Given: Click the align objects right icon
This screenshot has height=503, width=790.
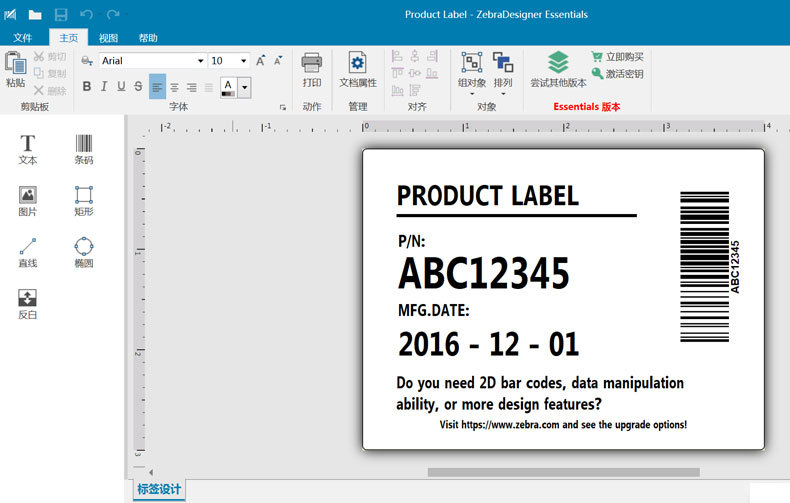Looking at the screenshot, I should coord(432,56).
